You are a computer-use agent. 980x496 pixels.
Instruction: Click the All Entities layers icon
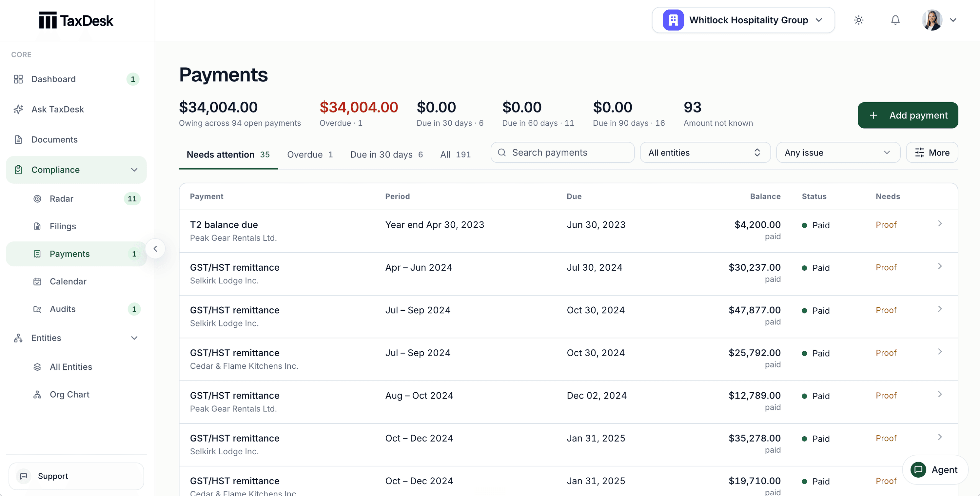point(37,367)
